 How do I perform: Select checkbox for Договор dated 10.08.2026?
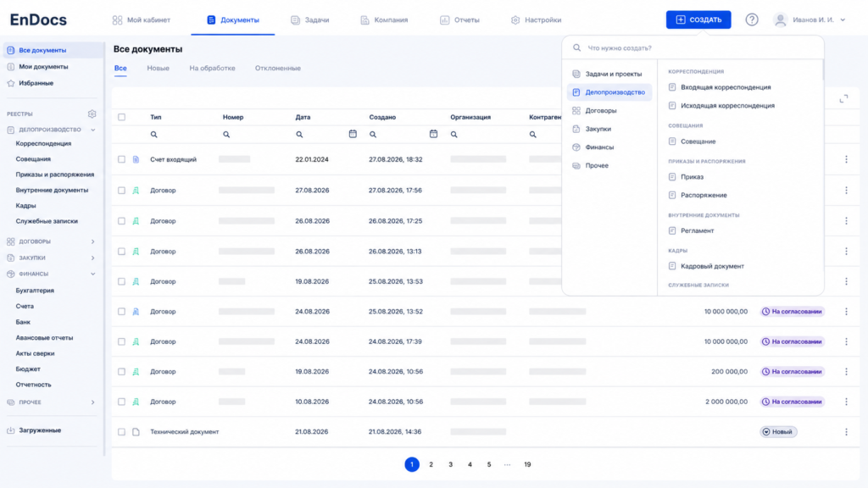(122, 402)
